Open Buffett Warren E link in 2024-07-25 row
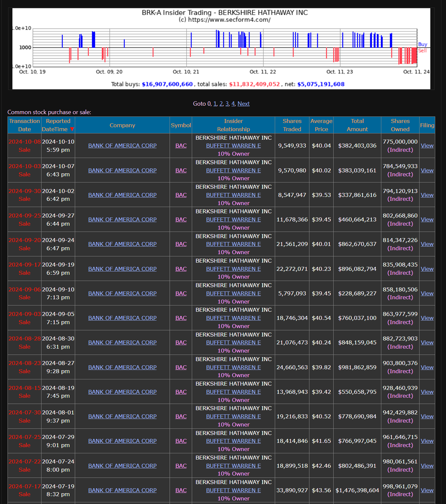This screenshot has width=446, height=504. pos(233,441)
